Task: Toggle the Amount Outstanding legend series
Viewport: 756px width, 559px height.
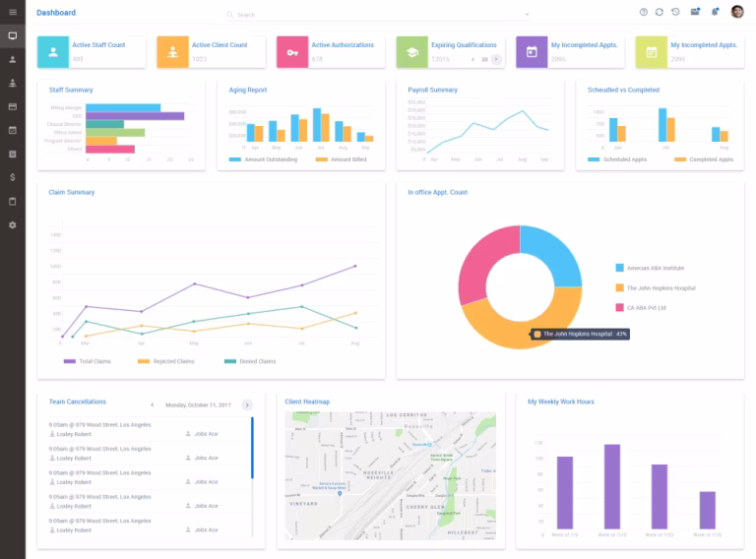Action: click(263, 159)
